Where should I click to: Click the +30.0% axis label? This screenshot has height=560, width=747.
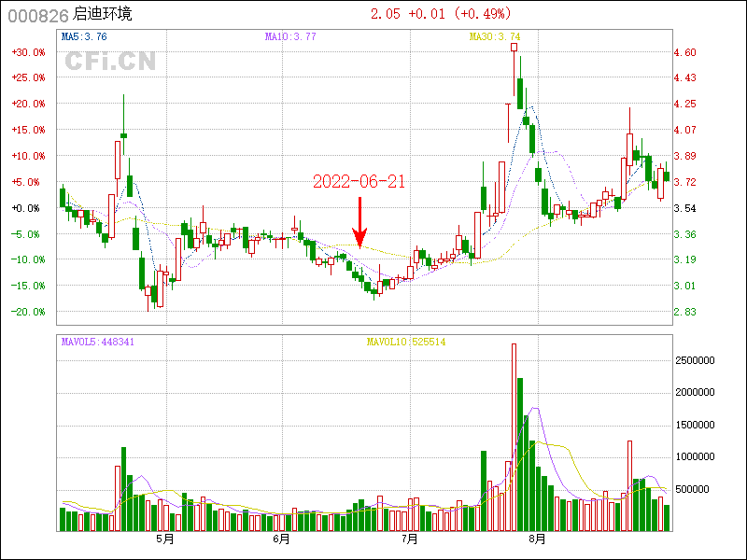click(29, 52)
